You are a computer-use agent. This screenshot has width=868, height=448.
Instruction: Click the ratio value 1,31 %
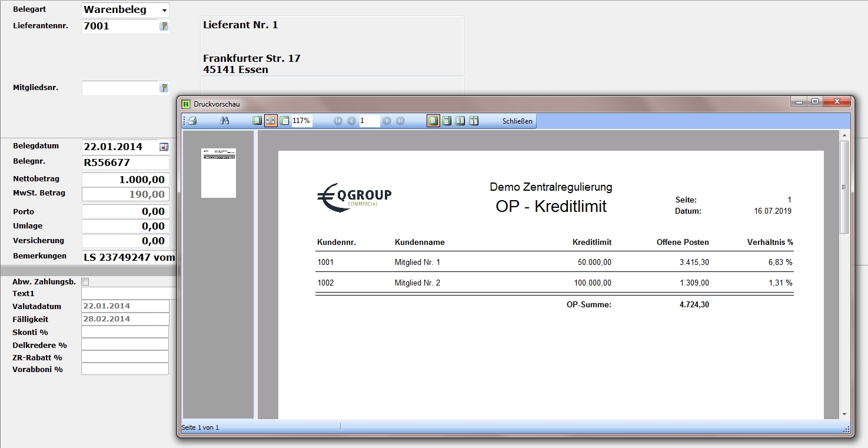[780, 283]
